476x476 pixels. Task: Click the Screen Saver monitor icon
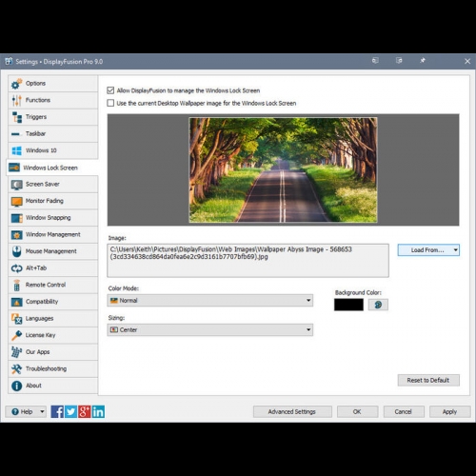coord(16,185)
